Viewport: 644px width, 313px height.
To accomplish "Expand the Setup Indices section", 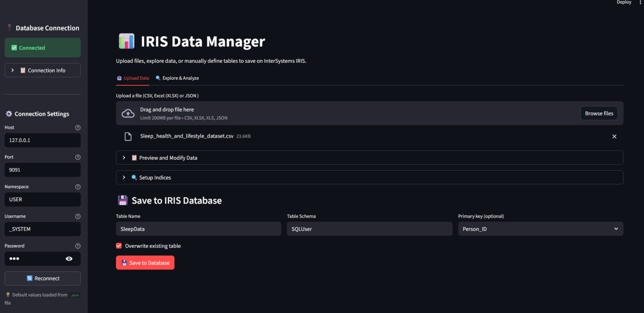I will coord(369,177).
